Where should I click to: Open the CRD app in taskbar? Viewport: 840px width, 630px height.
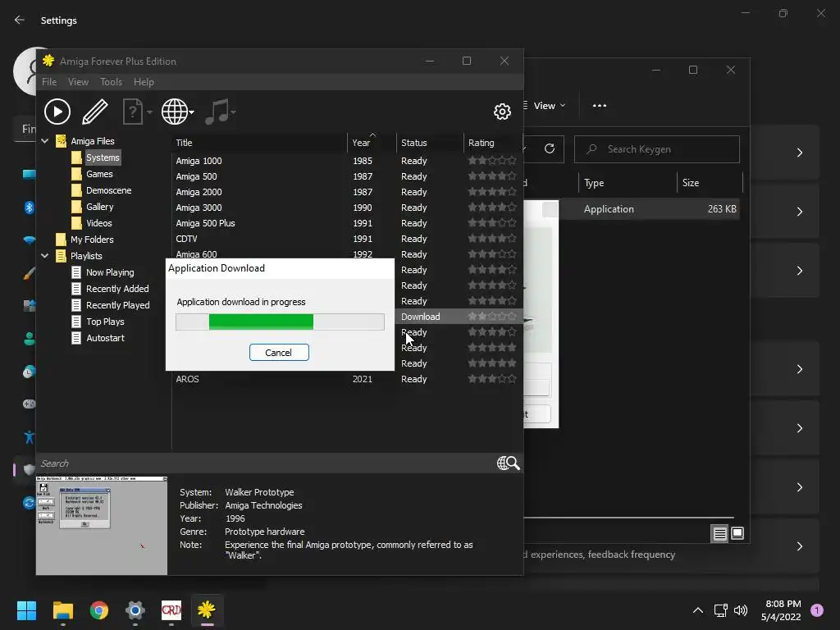[171, 610]
